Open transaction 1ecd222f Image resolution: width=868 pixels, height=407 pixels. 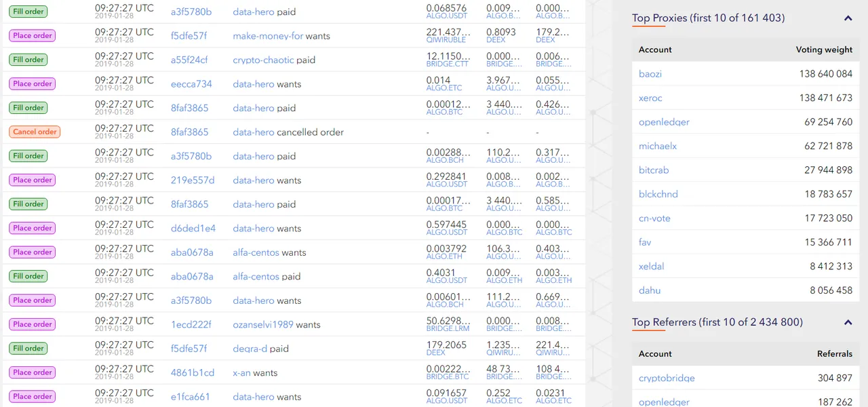tap(191, 325)
